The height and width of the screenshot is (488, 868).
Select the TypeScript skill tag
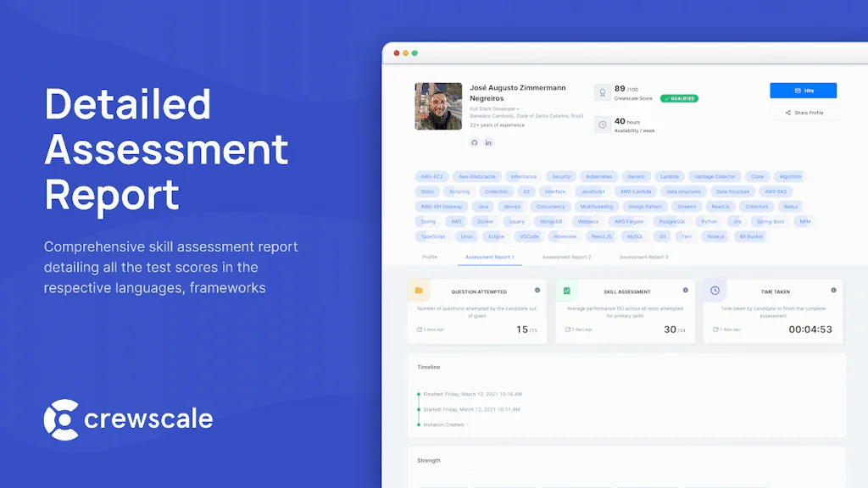tap(433, 236)
